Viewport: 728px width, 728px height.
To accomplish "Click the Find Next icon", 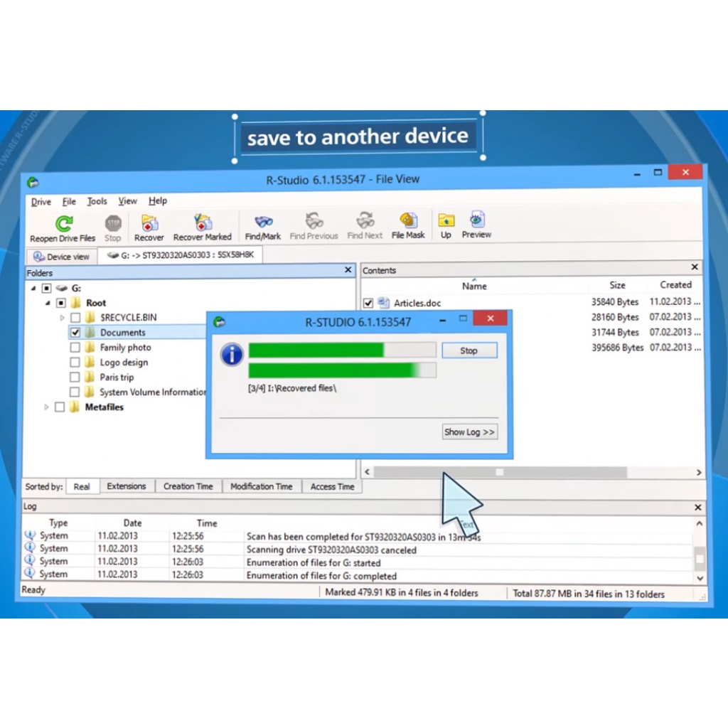I will (365, 220).
